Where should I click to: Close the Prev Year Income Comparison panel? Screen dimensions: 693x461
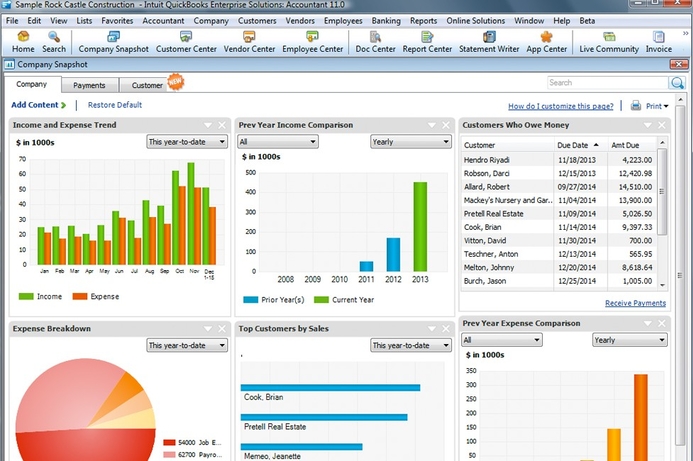tap(446, 126)
